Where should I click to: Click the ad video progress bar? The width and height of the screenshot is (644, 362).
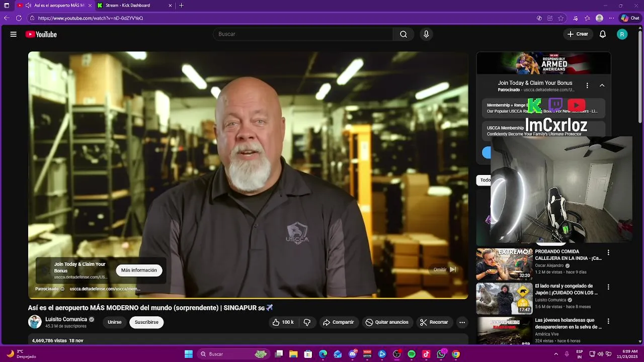[x=248, y=298]
